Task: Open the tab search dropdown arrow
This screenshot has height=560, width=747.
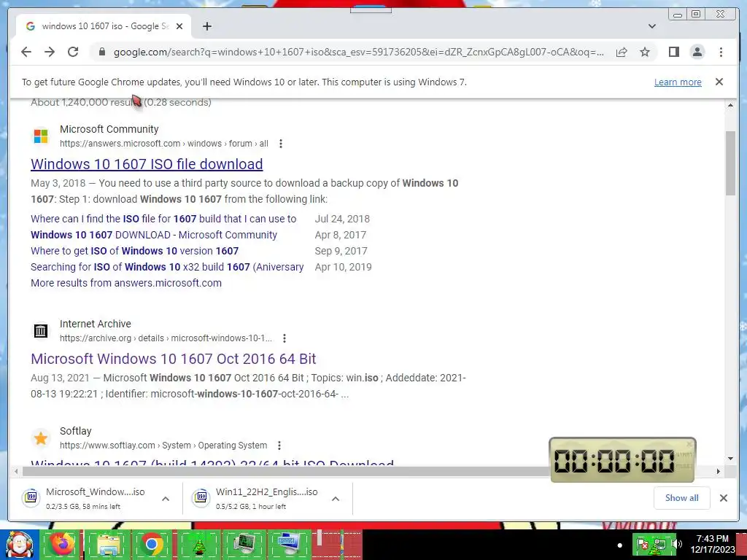Action: coord(652,26)
